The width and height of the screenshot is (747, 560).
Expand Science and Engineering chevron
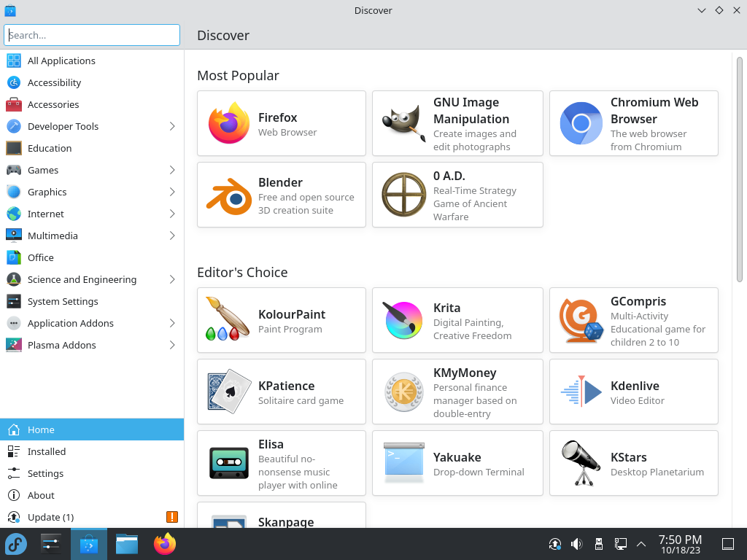tap(172, 279)
